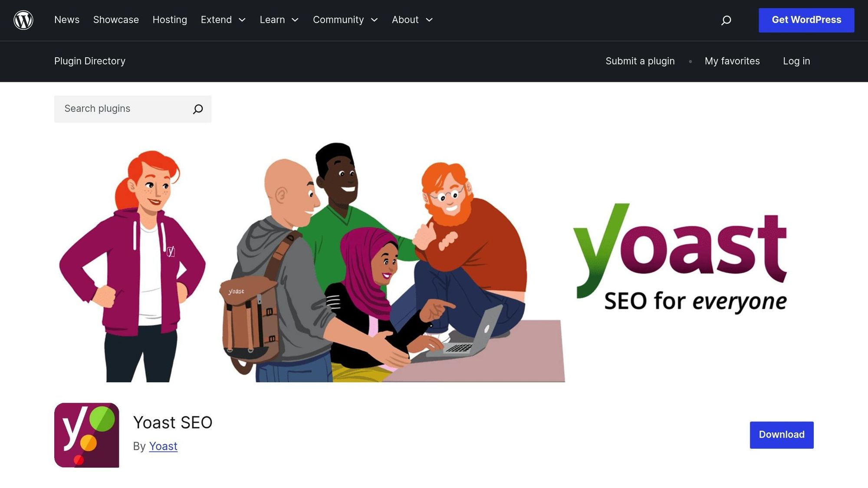The width and height of the screenshot is (868, 488).
Task: Navigate to Hosting
Action: coord(170,20)
